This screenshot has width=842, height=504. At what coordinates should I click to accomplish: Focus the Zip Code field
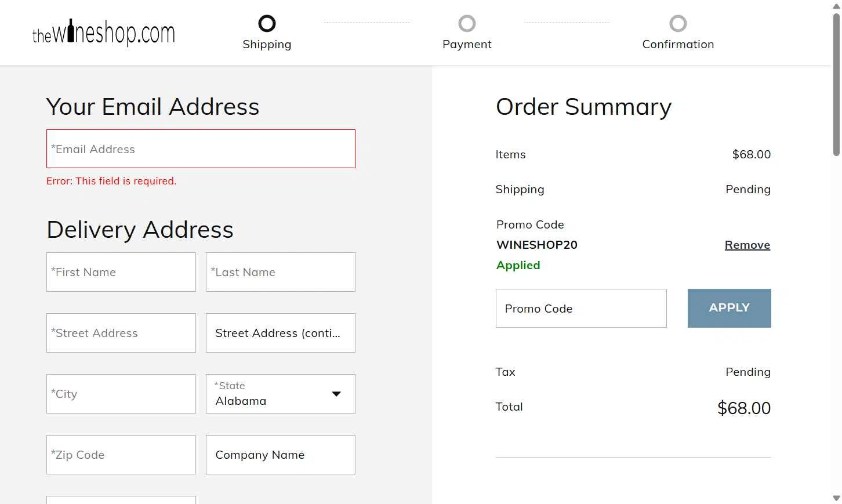[x=121, y=455]
